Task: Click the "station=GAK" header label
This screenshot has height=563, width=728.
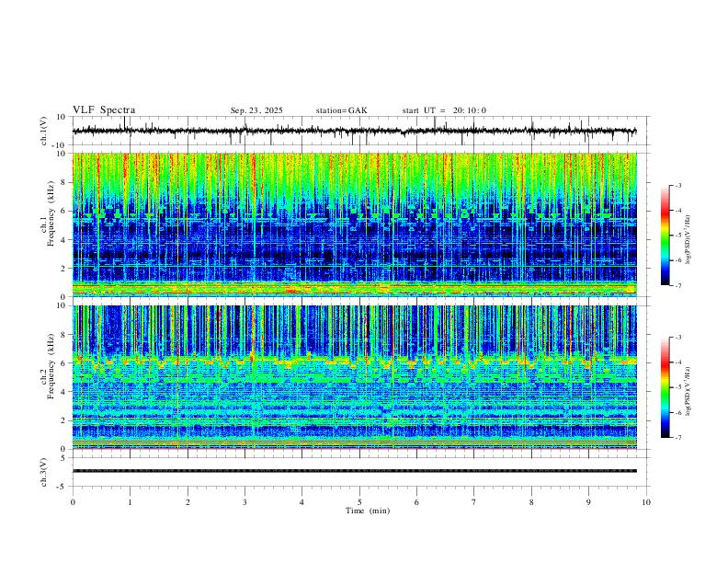Action: [341, 110]
